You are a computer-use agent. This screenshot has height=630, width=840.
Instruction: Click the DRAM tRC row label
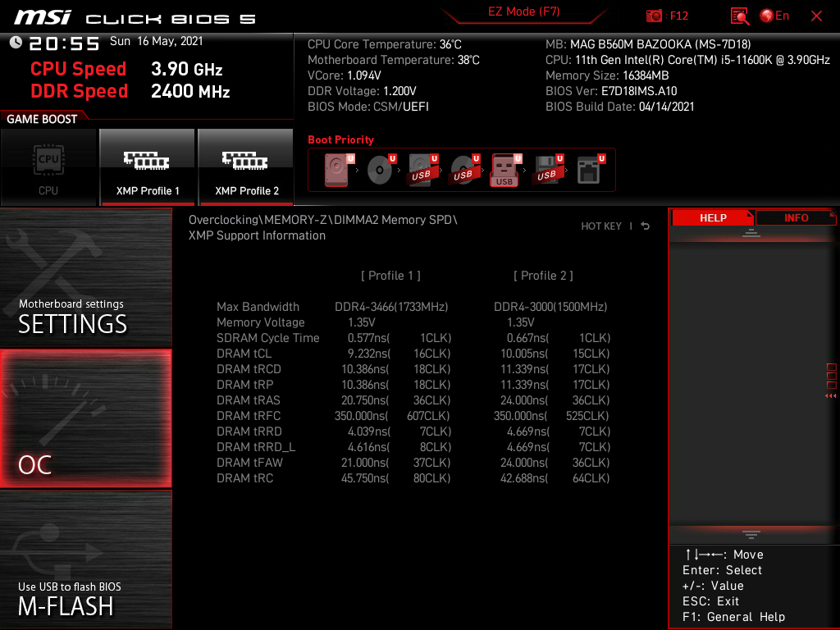[x=244, y=478]
